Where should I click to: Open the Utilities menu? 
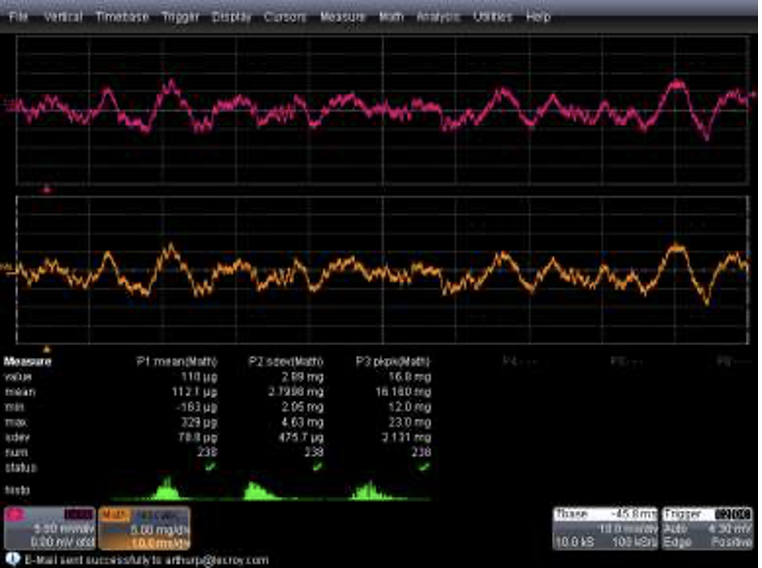pos(493,17)
